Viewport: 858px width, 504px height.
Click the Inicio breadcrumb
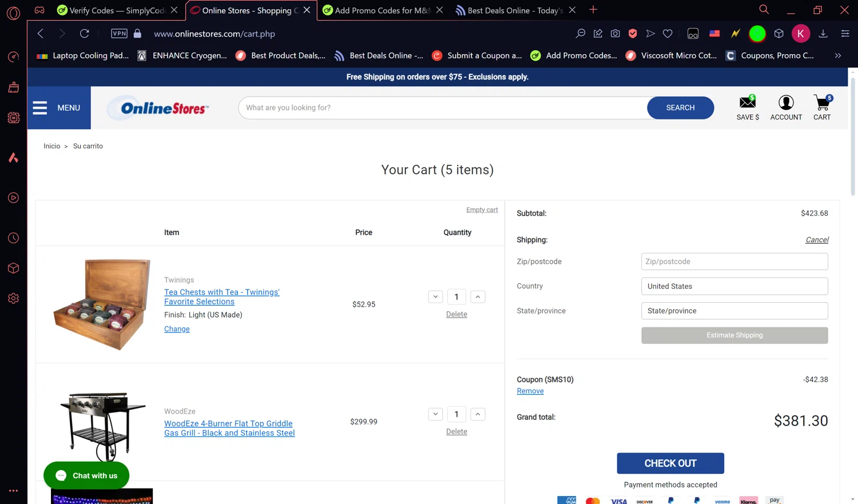(x=51, y=146)
